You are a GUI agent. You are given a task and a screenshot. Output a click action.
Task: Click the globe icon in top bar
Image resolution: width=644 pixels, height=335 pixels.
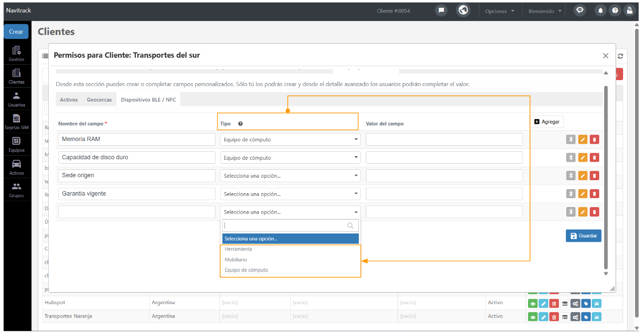click(463, 10)
